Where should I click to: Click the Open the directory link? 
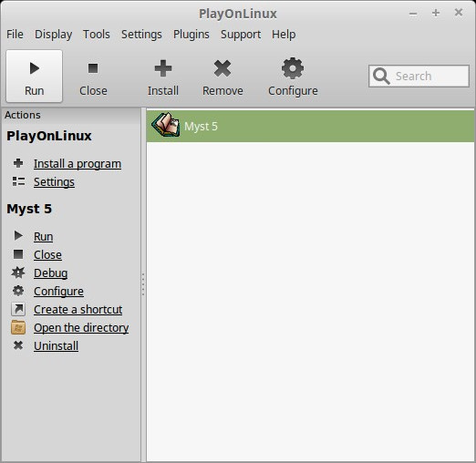pyautogui.click(x=81, y=328)
